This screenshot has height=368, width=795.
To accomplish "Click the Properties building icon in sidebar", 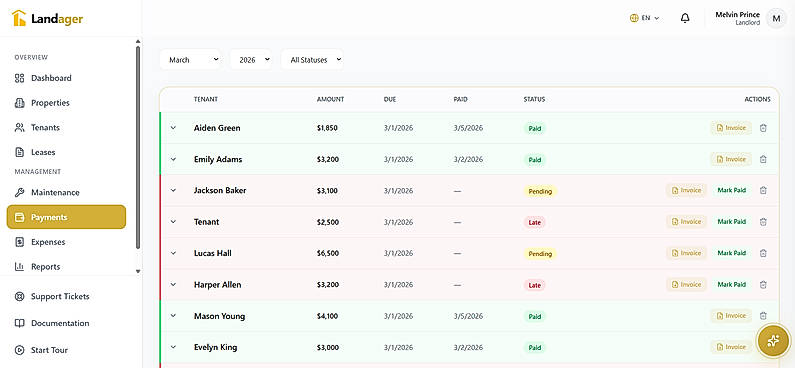I will tap(20, 103).
